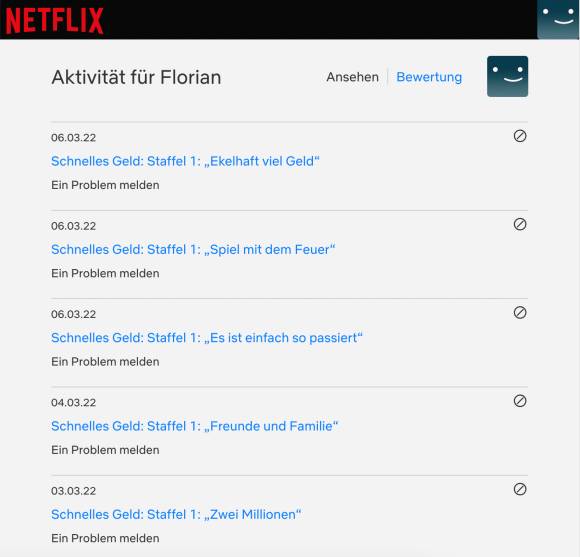The width and height of the screenshot is (580, 557).
Task: Click the date 06.03.22 above "Es ist einfach so passiert"
Action: point(73,314)
